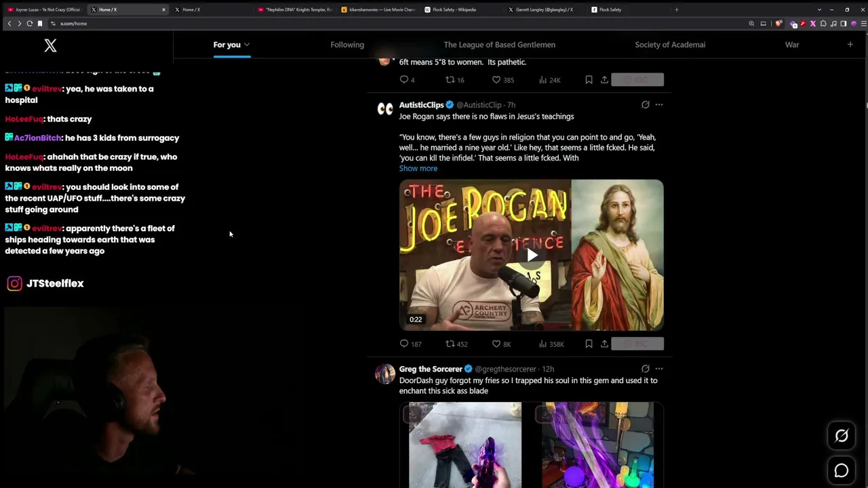Open a new browser tab
Screen dimensions: 868x488
[x=676, y=9]
